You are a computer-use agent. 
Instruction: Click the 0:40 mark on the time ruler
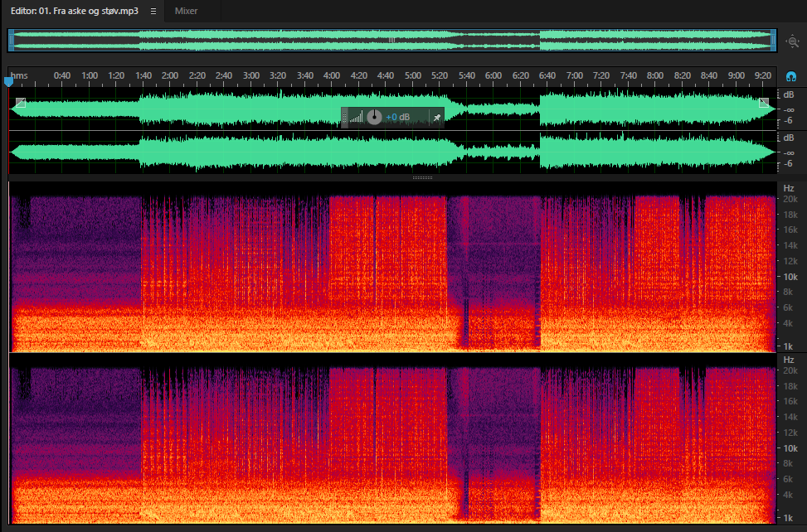click(61, 75)
